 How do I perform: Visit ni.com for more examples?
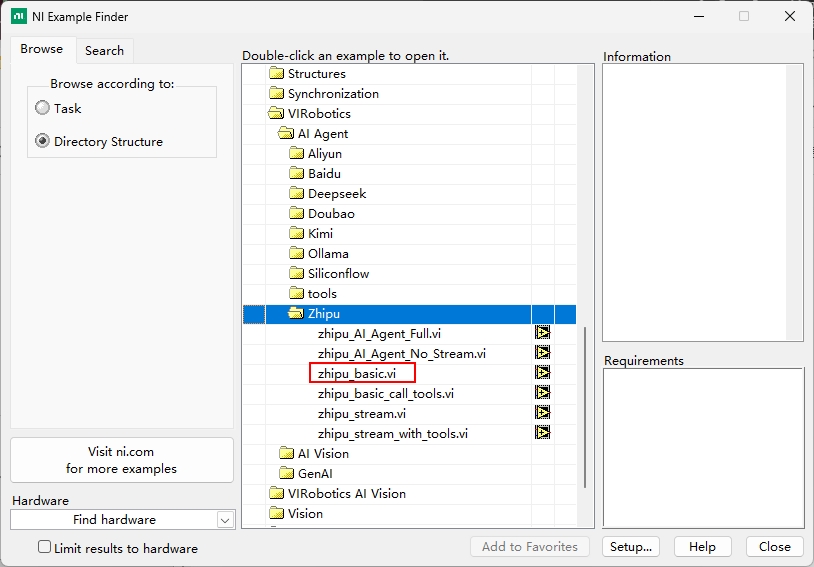point(121,460)
